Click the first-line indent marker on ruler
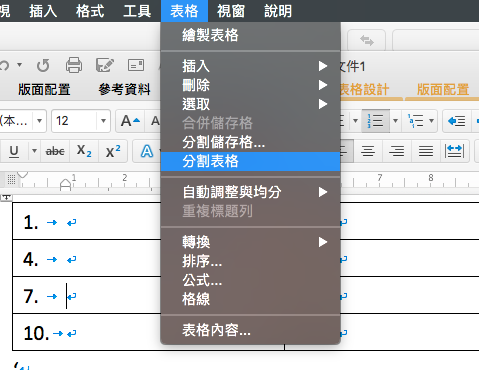This screenshot has height=370, width=479. click(x=23, y=175)
